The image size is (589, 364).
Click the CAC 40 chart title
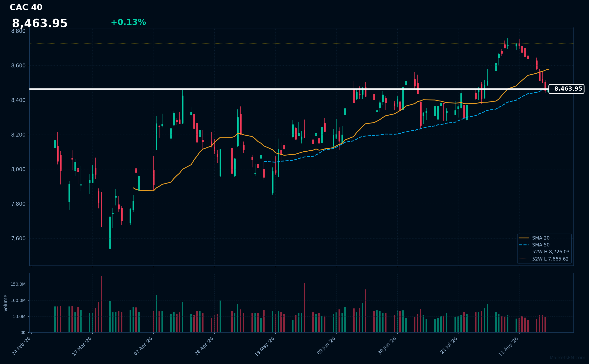point(26,7)
